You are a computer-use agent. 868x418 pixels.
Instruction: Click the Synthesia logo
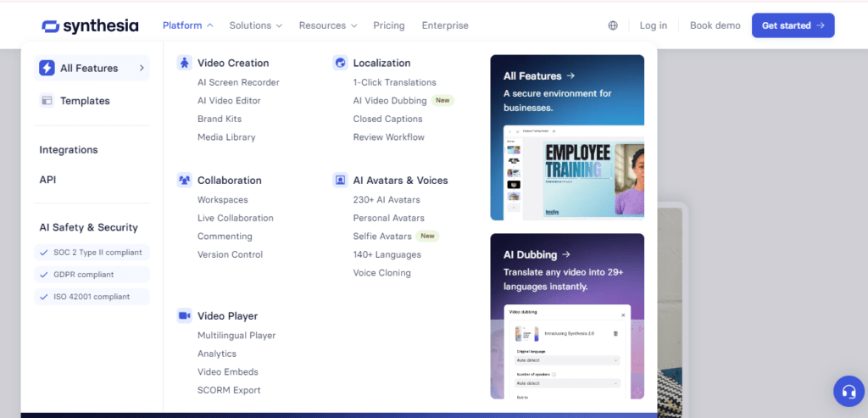(90, 25)
